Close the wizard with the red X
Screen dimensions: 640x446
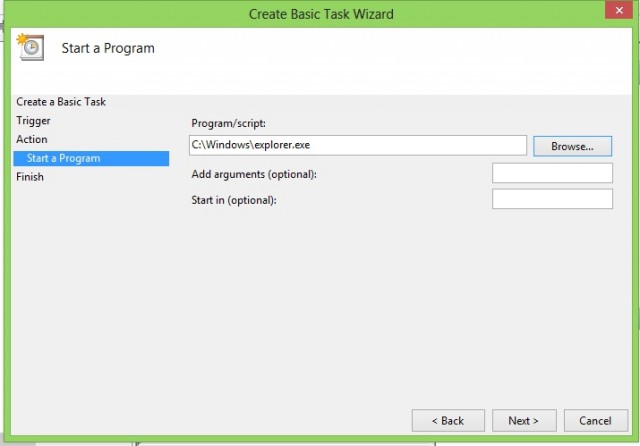pyautogui.click(x=619, y=10)
